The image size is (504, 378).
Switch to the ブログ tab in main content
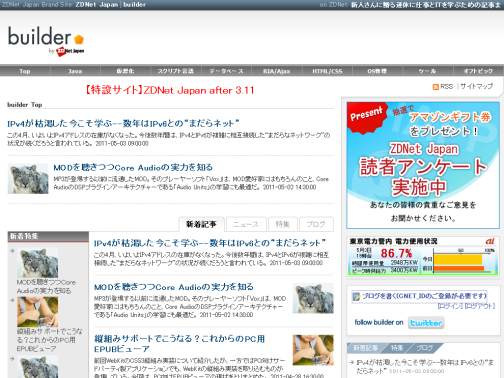click(316, 224)
